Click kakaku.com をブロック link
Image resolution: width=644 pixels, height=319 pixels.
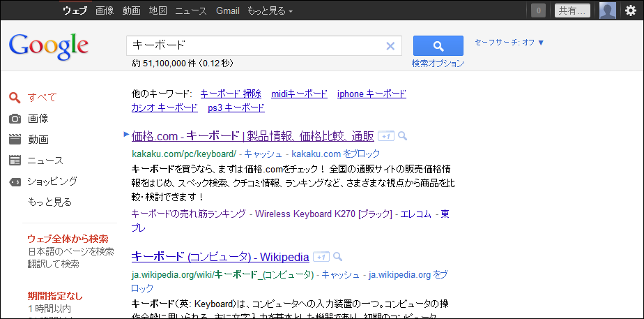(335, 154)
